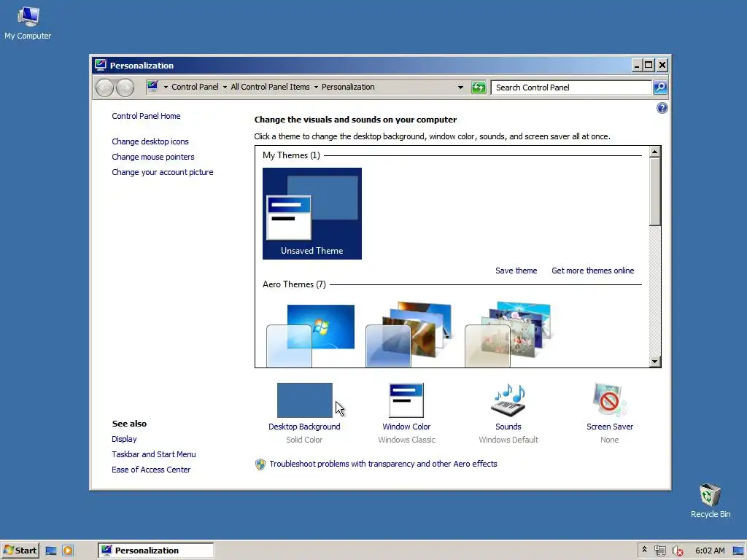Launch media player quick launch icon

[x=68, y=551]
